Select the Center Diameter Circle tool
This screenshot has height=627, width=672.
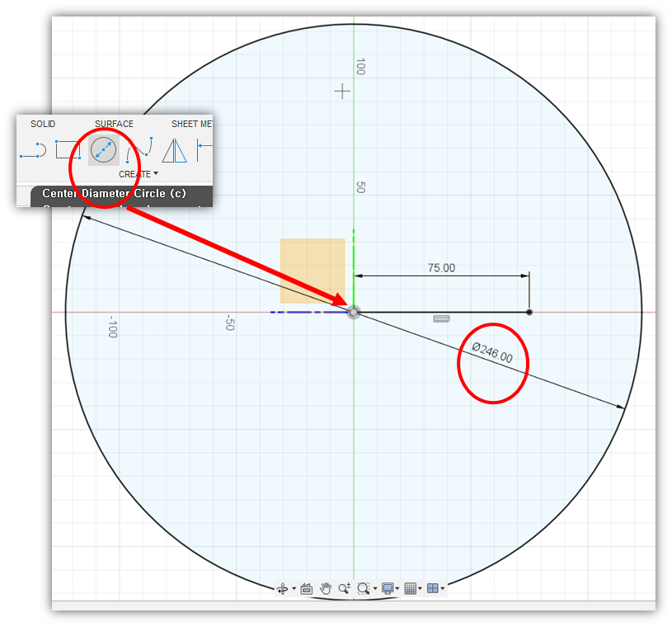point(103,149)
